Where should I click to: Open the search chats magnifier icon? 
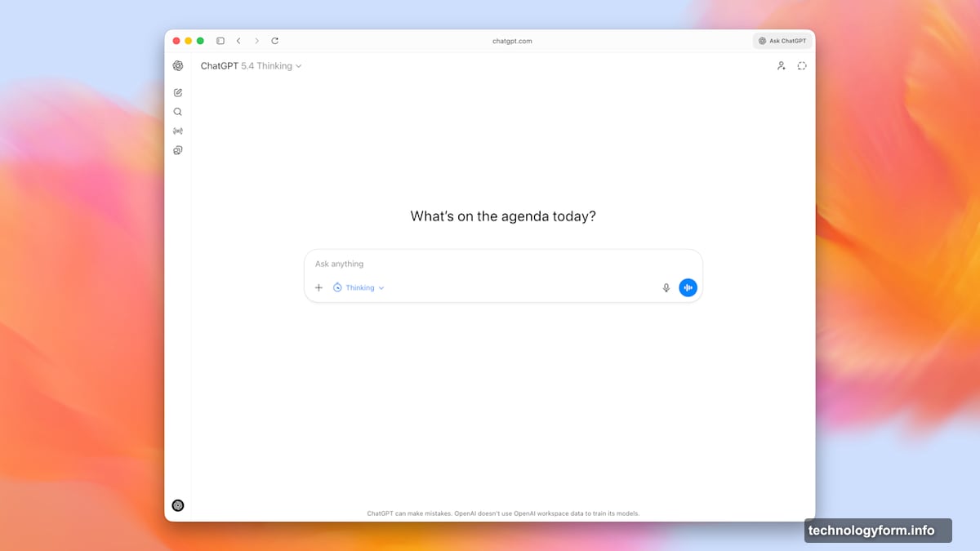click(178, 112)
